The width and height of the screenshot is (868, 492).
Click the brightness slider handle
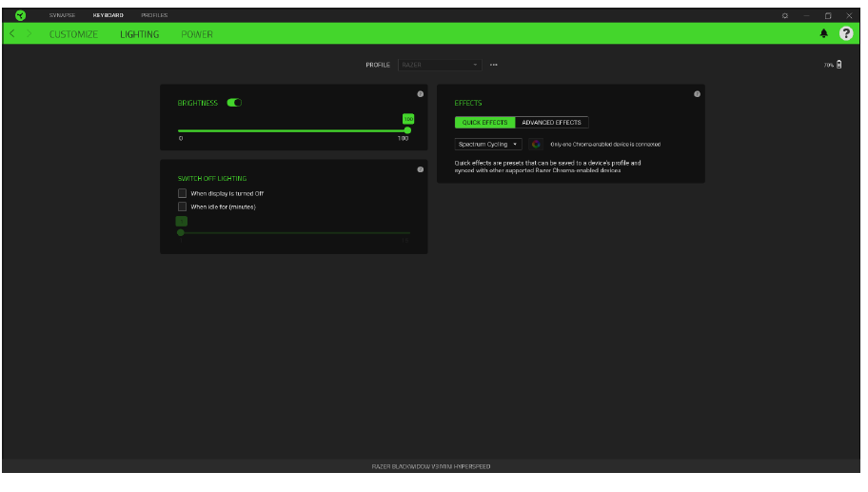pos(407,130)
